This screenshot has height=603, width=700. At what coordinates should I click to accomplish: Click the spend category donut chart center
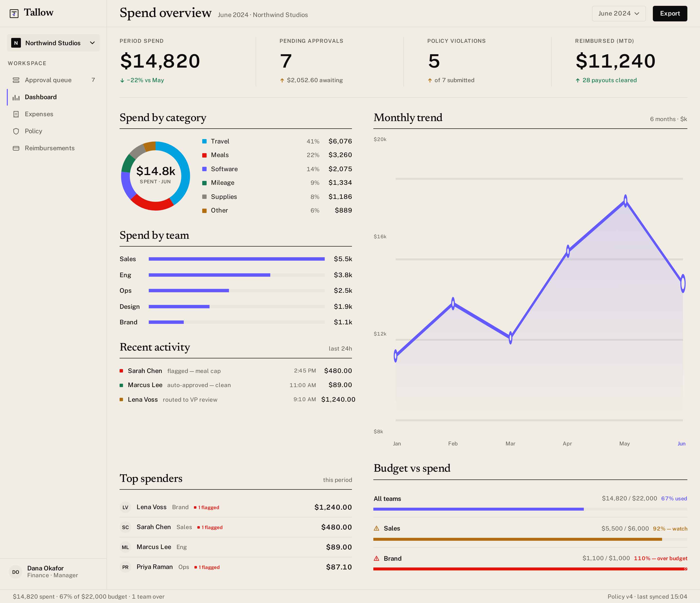(155, 176)
